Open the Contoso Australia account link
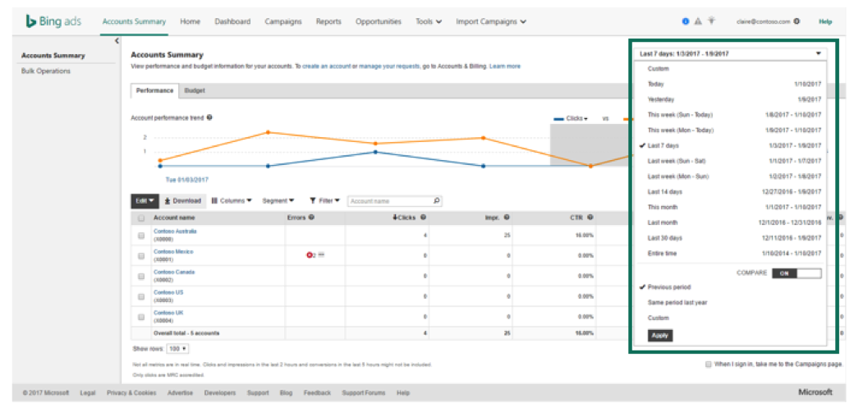This screenshot has width=868, height=417. point(175,231)
